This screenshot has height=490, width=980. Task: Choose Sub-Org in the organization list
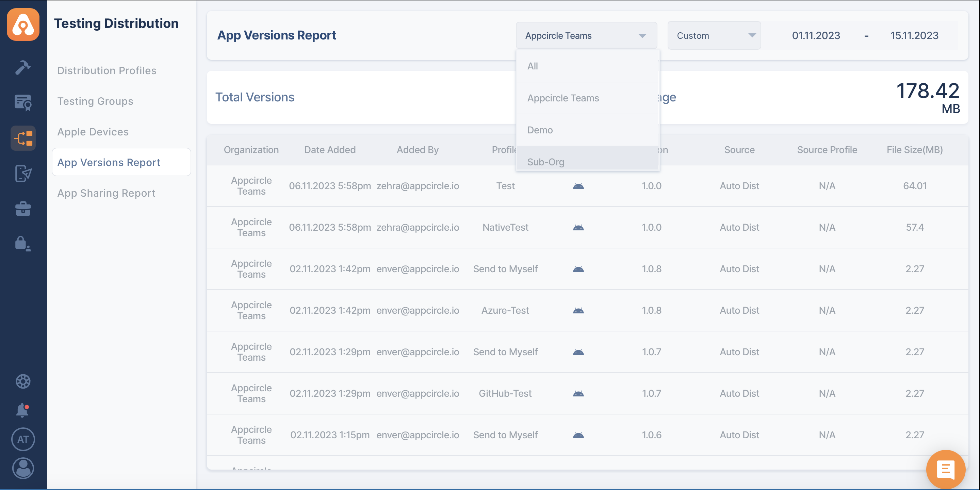[587, 158]
